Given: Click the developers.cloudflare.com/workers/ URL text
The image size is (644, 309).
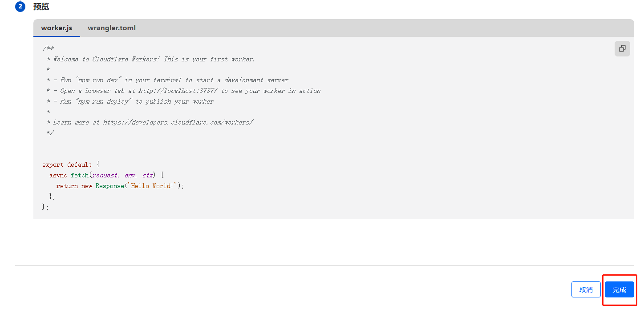Looking at the screenshot, I should click(x=178, y=122).
